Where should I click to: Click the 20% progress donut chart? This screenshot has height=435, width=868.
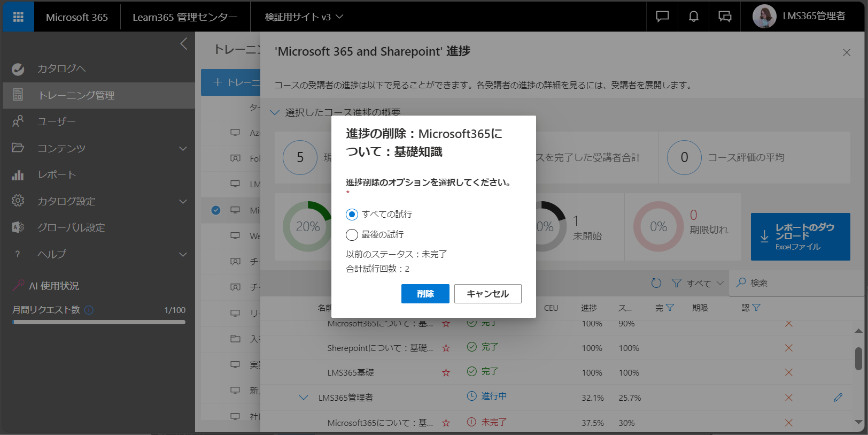(308, 226)
